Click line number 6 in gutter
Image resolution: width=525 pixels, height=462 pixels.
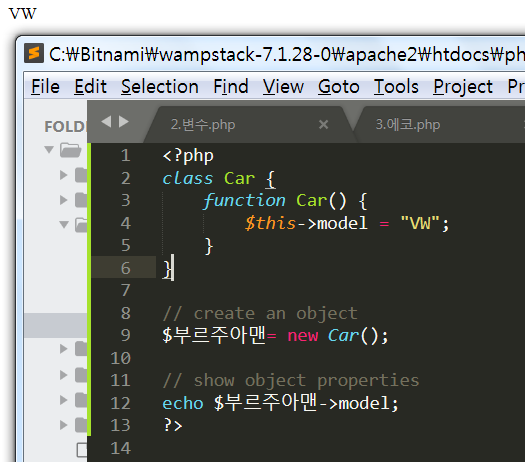point(126,268)
